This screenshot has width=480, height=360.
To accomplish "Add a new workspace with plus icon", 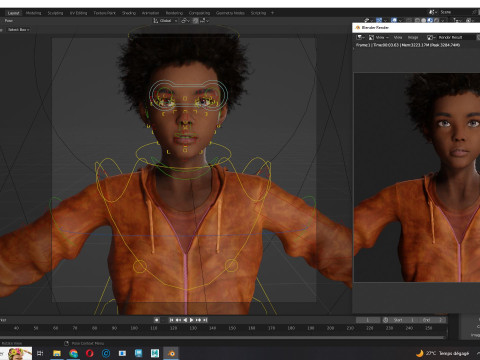I will [272, 13].
